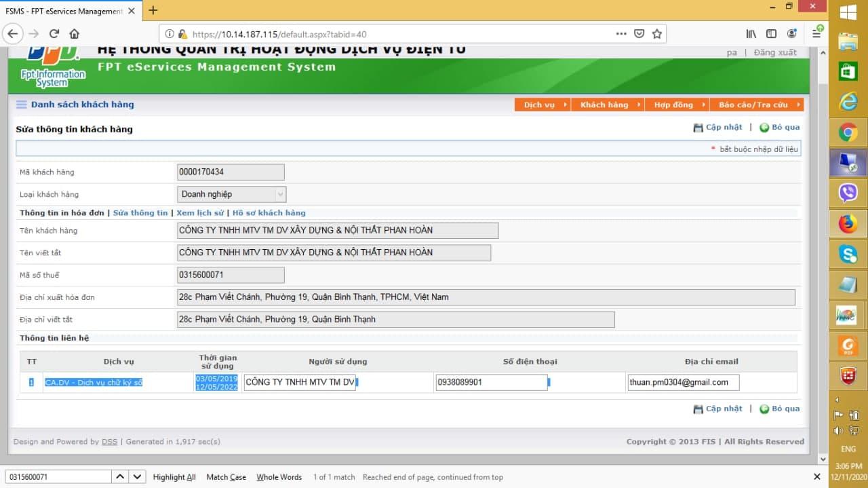Open the volume speaker tray icon

(838, 430)
